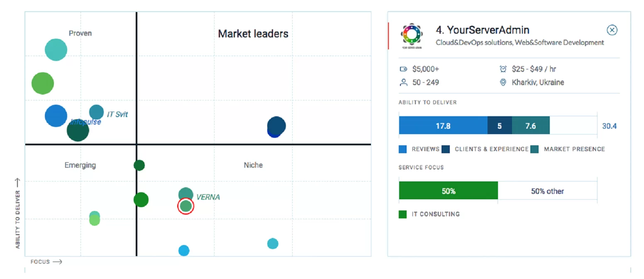
Task: Click the Reviews legend blue swatch
Action: point(402,149)
